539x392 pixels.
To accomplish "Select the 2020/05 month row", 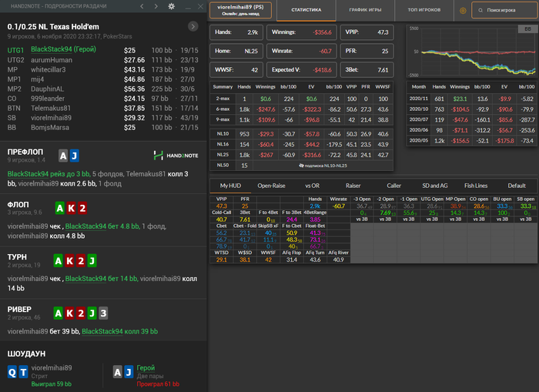I will pos(471,141).
